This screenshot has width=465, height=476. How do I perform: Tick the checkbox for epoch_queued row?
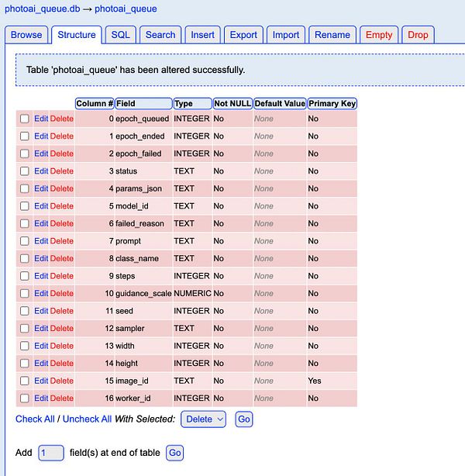pos(25,119)
